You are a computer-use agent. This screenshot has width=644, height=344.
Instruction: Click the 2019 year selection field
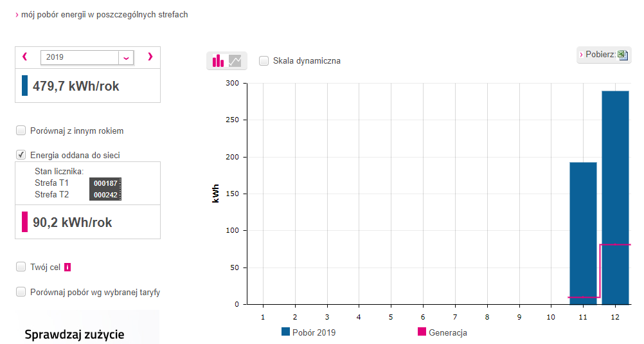(x=80, y=57)
